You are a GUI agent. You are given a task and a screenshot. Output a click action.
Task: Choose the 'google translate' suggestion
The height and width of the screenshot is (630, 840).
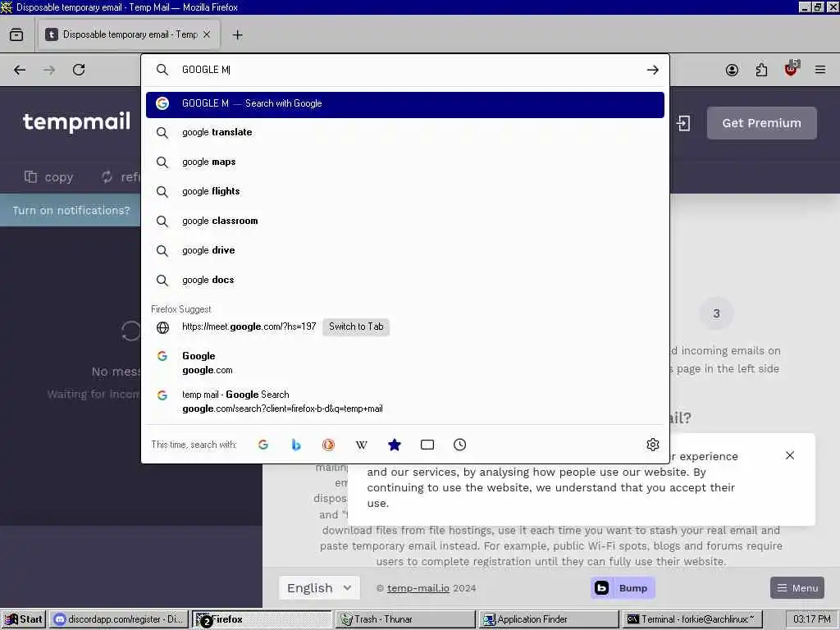[405, 132]
